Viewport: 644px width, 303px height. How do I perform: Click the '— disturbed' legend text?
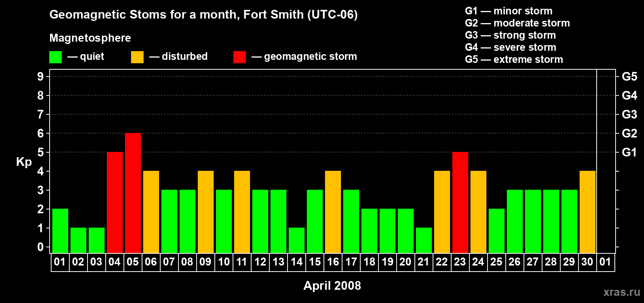pos(178,56)
